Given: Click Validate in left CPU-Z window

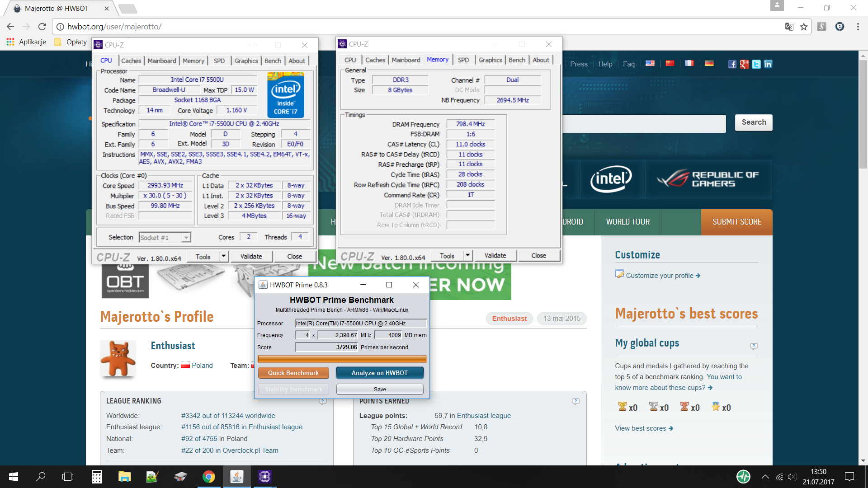Looking at the screenshot, I should (251, 257).
